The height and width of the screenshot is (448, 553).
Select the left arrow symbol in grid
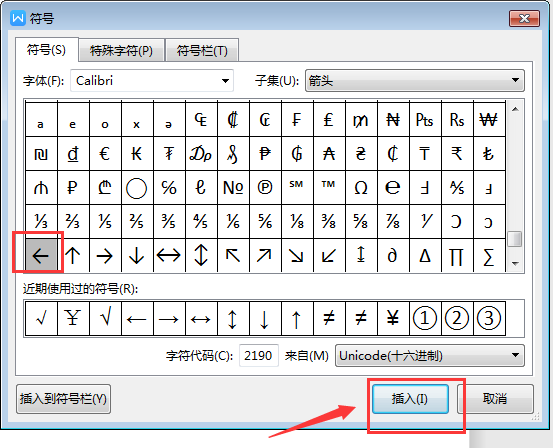tap(41, 255)
